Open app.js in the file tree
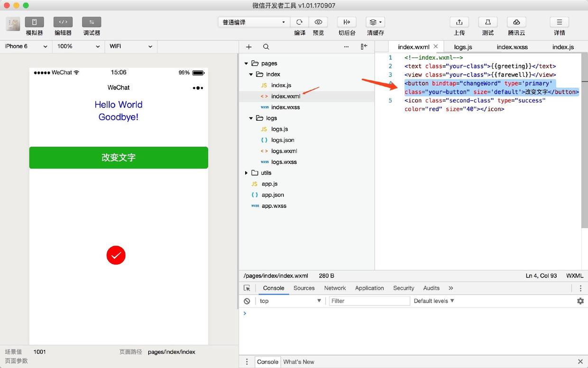 pyautogui.click(x=269, y=184)
